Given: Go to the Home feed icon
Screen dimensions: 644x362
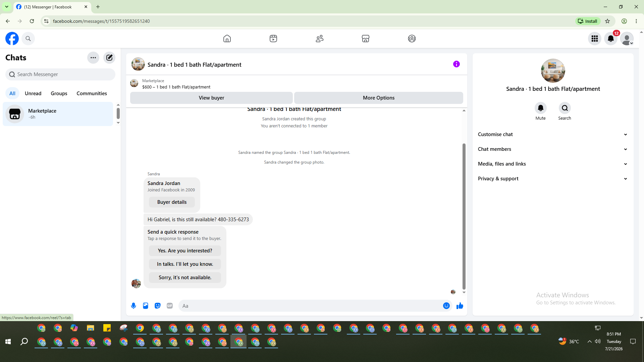Looking at the screenshot, I should (x=227, y=39).
